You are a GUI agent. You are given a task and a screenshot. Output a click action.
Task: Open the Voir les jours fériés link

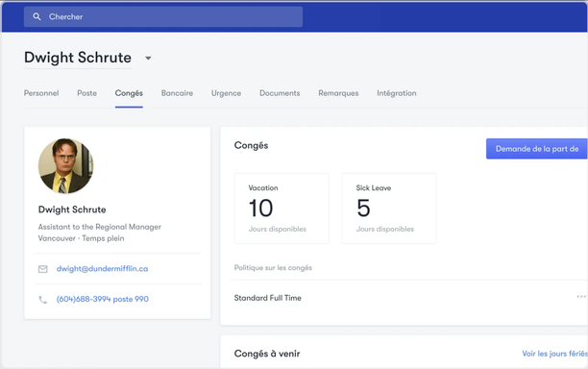554,354
